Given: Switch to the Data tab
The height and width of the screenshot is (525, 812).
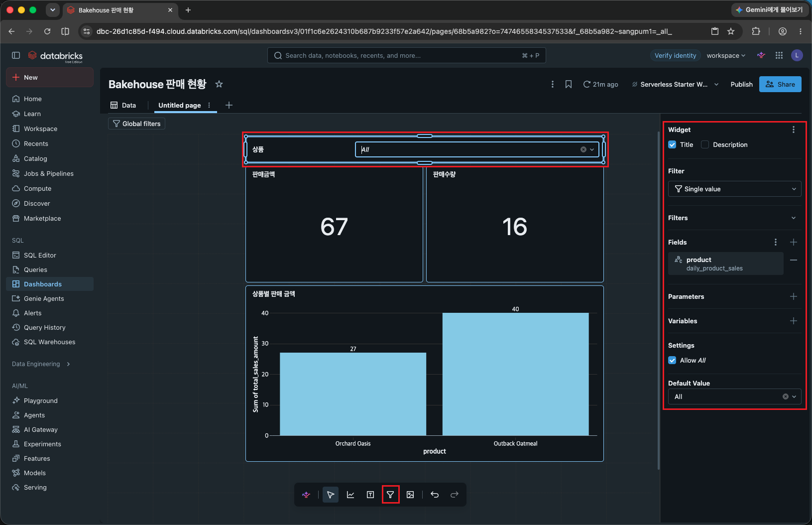Looking at the screenshot, I should point(123,105).
